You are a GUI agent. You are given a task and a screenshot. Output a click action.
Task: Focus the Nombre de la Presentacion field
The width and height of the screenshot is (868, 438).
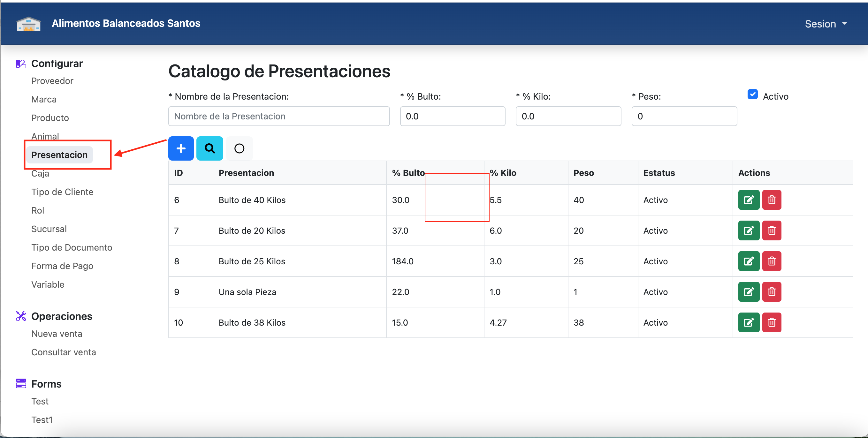click(279, 116)
